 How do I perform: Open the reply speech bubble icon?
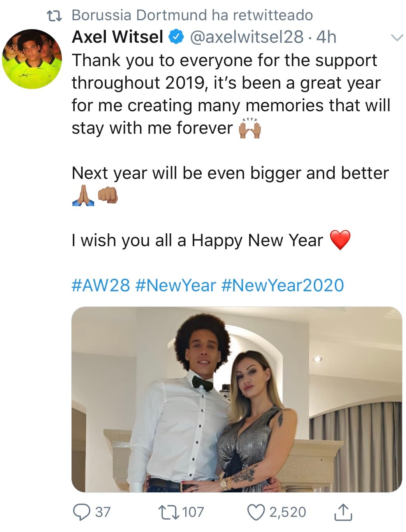[x=82, y=512]
